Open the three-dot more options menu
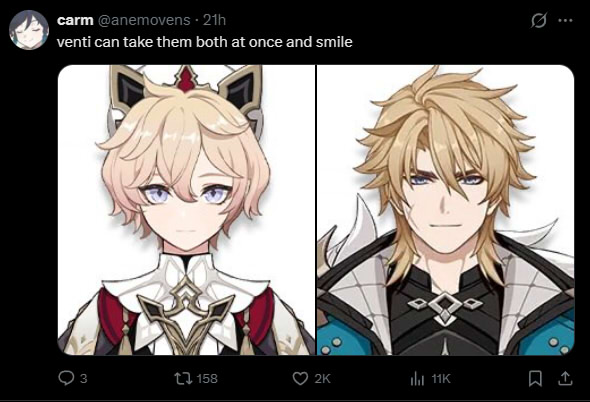Image resolution: width=590 pixels, height=402 pixels. point(565,21)
